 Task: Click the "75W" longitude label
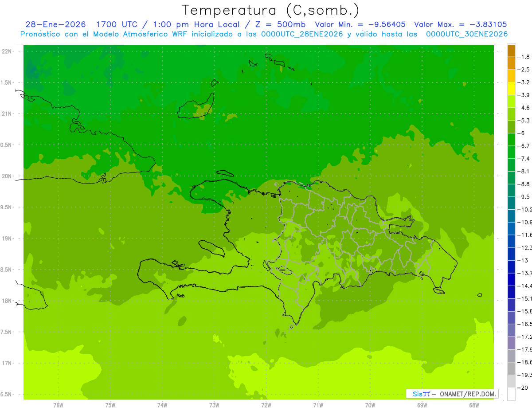coord(110,405)
